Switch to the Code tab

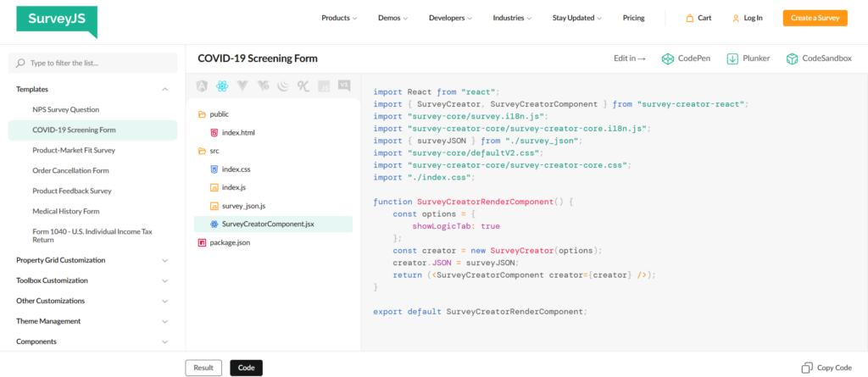(247, 368)
